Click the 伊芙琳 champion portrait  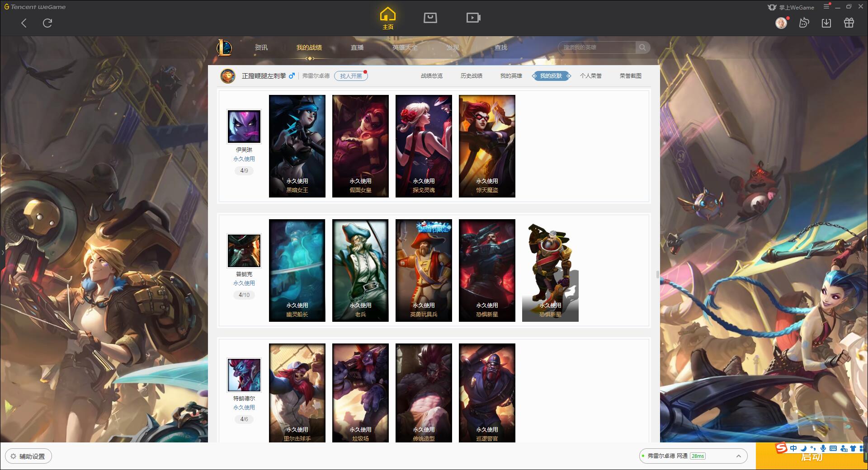pyautogui.click(x=244, y=126)
